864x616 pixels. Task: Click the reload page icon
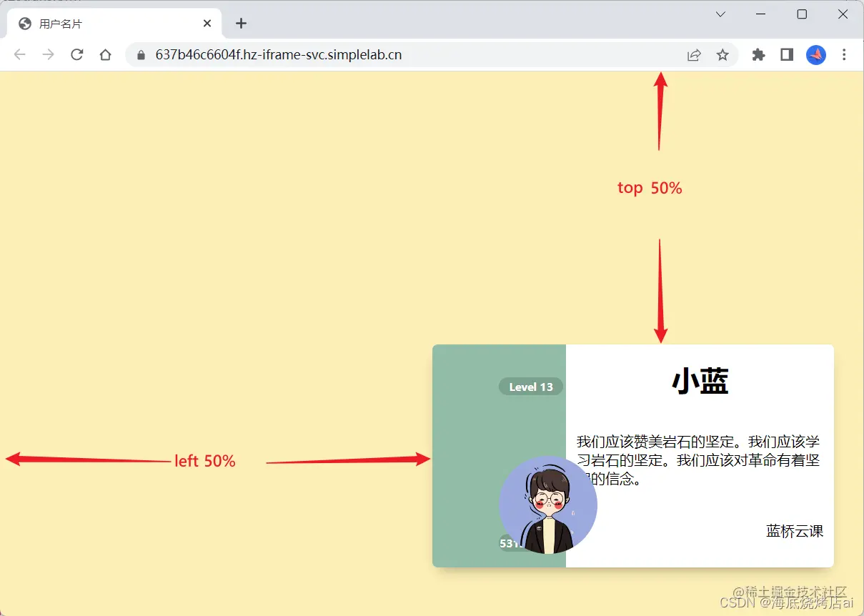(76, 54)
